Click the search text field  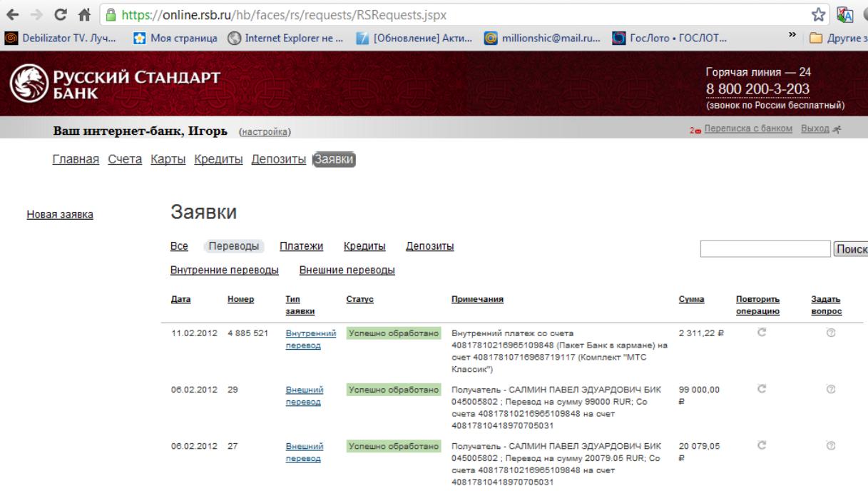click(765, 248)
